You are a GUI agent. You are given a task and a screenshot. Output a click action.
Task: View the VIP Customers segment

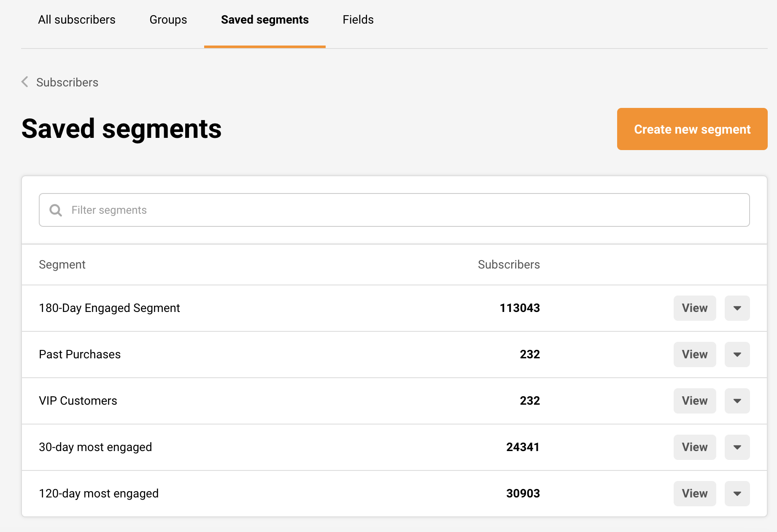(x=694, y=401)
